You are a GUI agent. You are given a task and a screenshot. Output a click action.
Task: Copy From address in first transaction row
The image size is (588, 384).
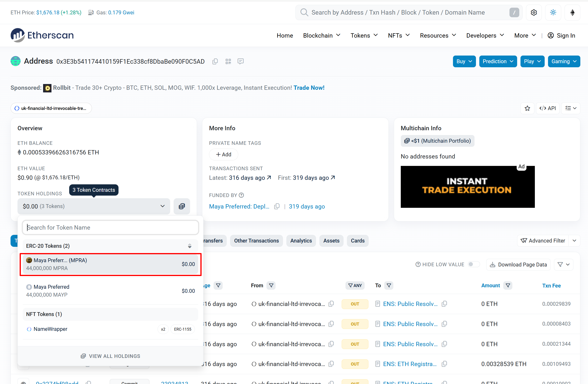pyautogui.click(x=331, y=304)
